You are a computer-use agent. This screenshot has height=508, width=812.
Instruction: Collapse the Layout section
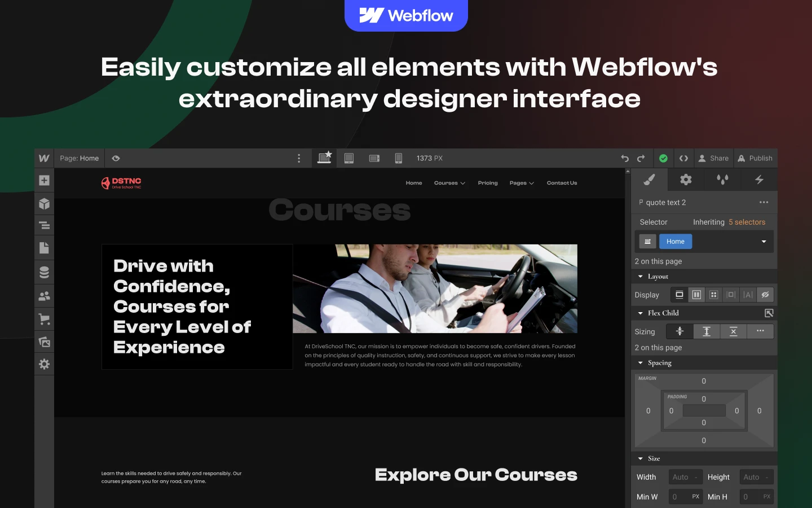pyautogui.click(x=641, y=277)
